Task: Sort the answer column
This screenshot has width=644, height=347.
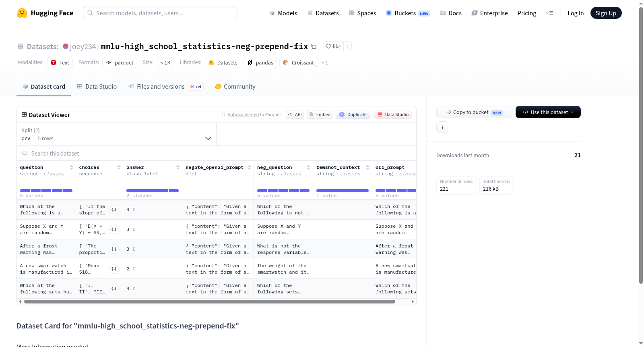Action: point(178,167)
